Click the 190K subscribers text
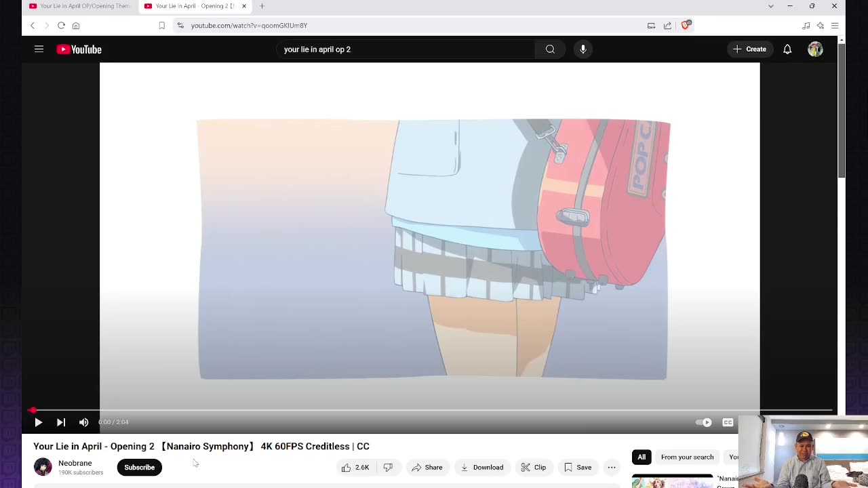Viewport: 868px width, 488px height. point(81,472)
